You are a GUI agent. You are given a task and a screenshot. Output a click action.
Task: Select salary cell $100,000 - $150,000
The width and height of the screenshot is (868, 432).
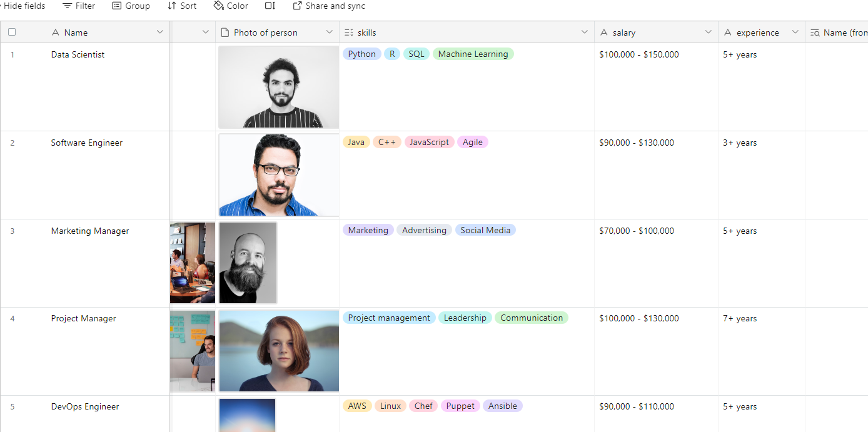656,87
